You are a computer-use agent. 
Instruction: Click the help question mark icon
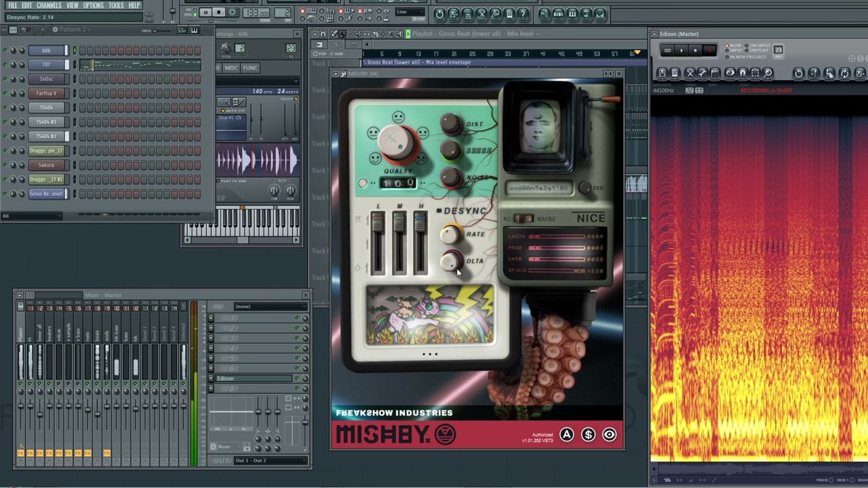[523, 14]
